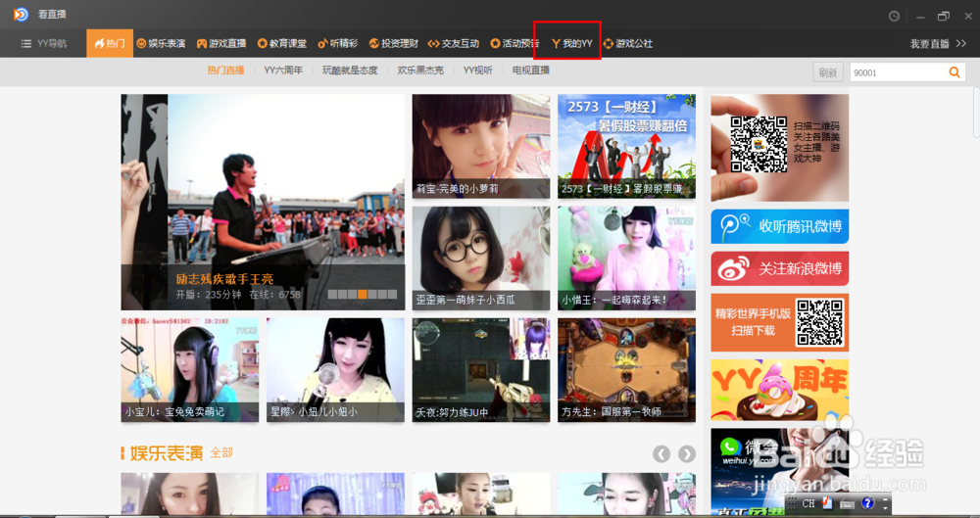
Task: Open the 电视直播 sub-category
Action: coord(530,71)
